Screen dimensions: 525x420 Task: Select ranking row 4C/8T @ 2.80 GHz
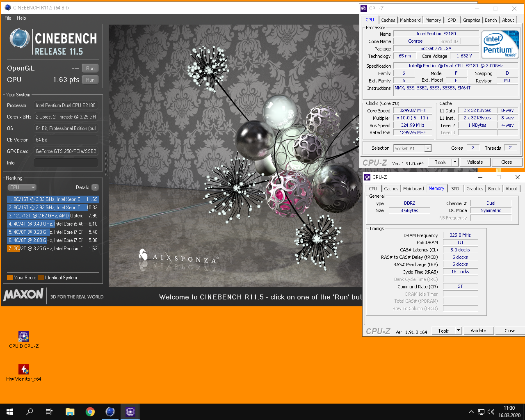coord(53,240)
